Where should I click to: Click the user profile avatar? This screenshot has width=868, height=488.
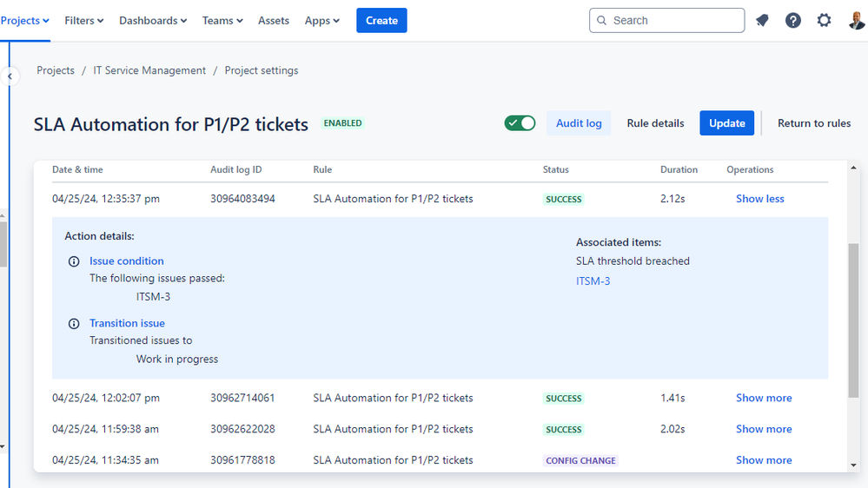point(857,20)
